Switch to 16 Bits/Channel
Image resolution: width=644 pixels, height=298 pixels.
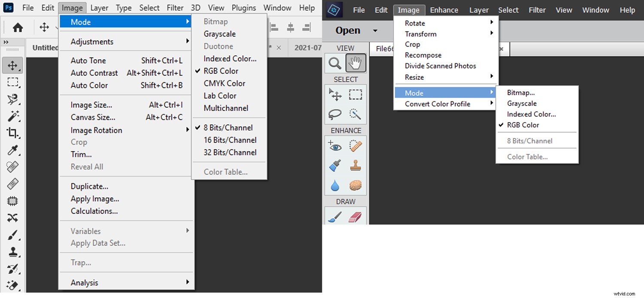230,140
